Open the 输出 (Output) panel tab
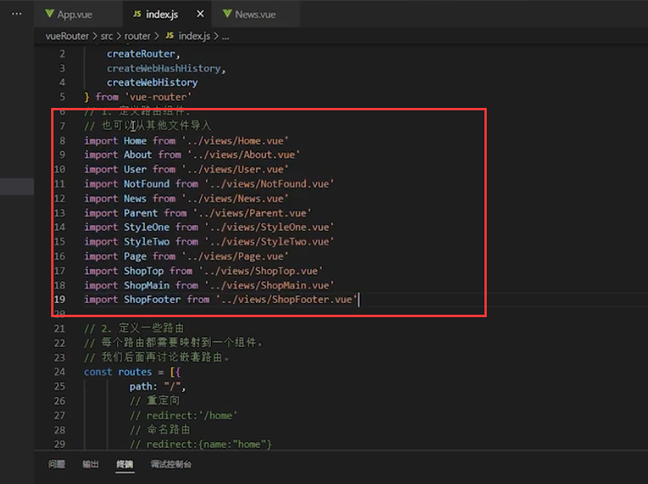Screen dimensions: 648x484 (x=91, y=464)
